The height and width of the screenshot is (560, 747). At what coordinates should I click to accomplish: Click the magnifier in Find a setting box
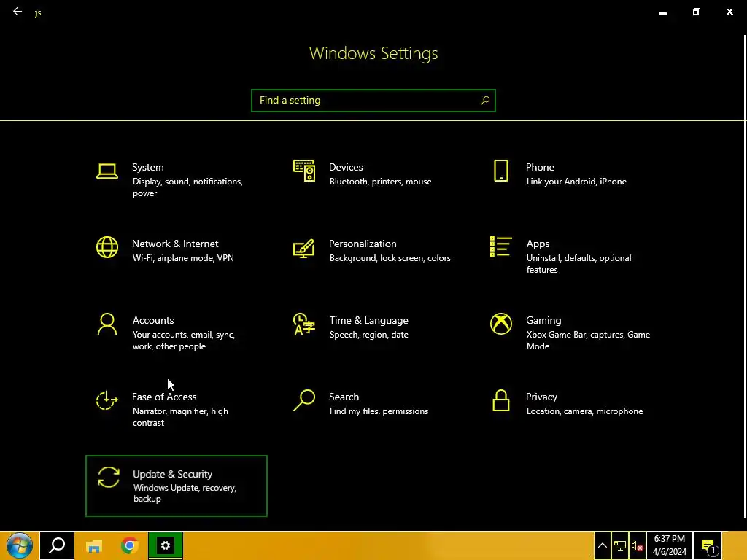(x=485, y=101)
